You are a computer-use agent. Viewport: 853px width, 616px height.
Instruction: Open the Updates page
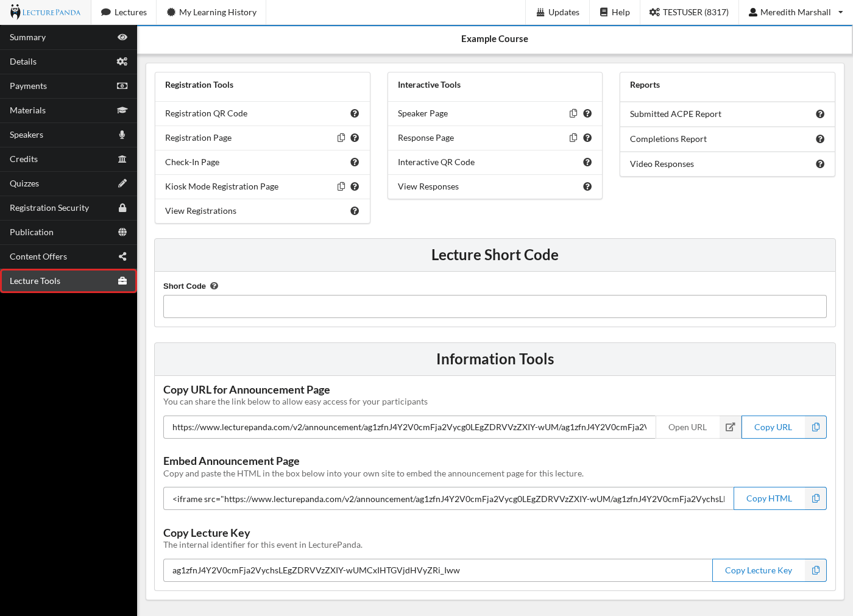557,12
